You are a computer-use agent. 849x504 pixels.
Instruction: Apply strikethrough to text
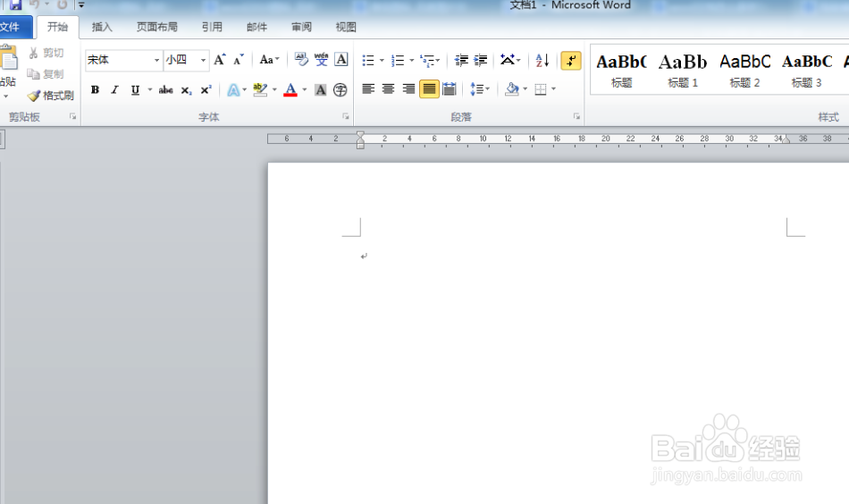[165, 90]
